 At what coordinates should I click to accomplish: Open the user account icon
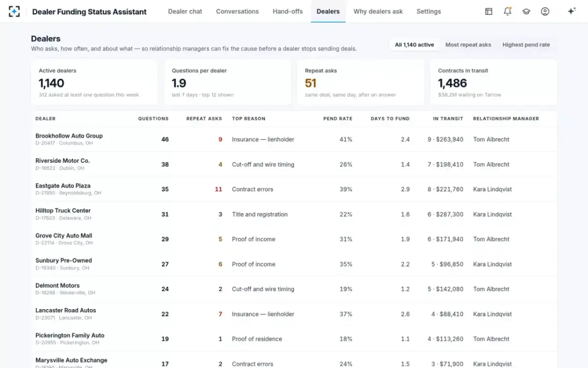pyautogui.click(x=545, y=11)
